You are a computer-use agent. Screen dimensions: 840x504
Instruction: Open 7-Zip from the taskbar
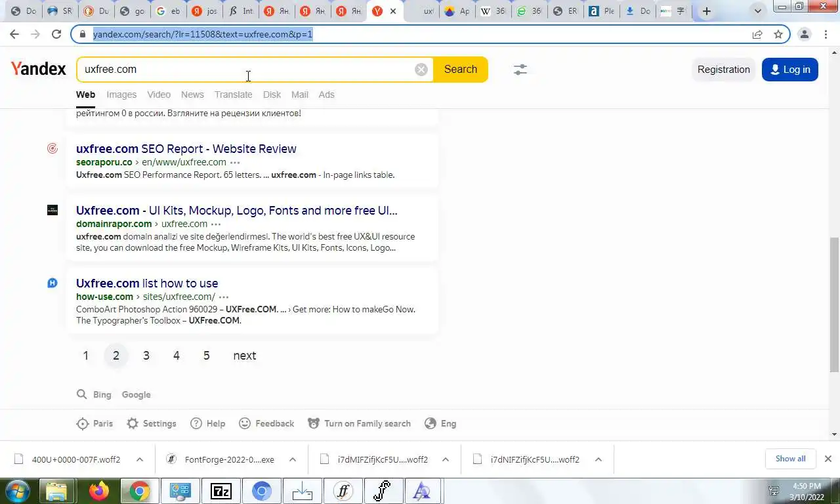pyautogui.click(x=221, y=491)
